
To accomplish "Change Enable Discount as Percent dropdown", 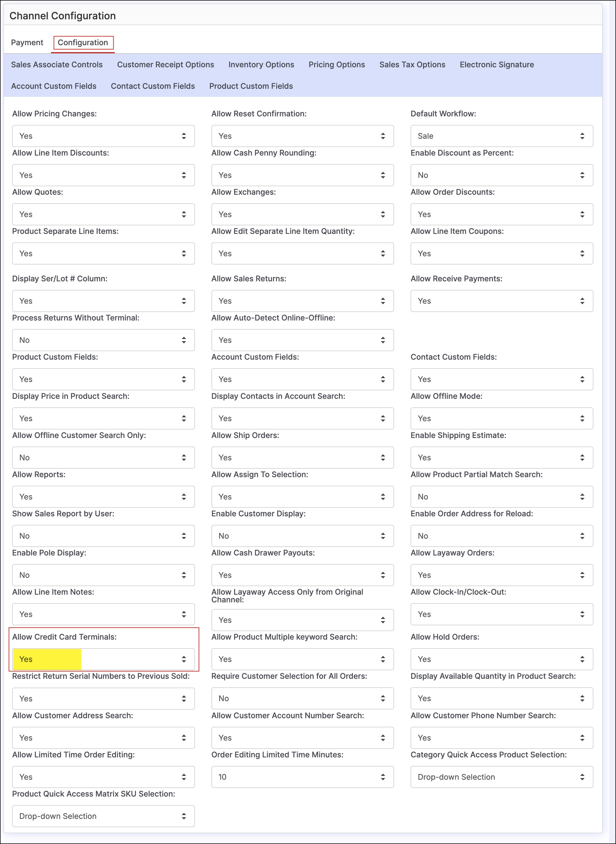I will 501,175.
